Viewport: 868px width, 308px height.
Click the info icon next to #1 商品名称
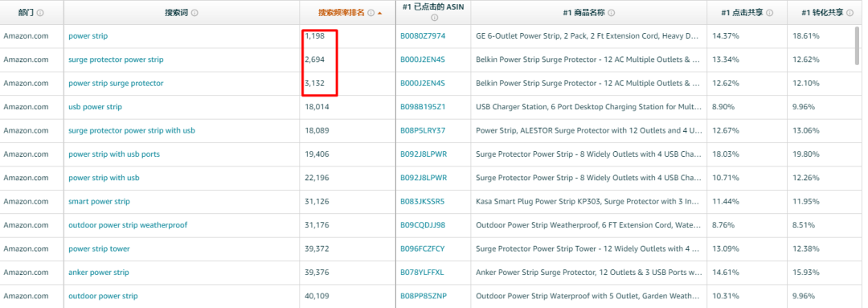point(611,12)
